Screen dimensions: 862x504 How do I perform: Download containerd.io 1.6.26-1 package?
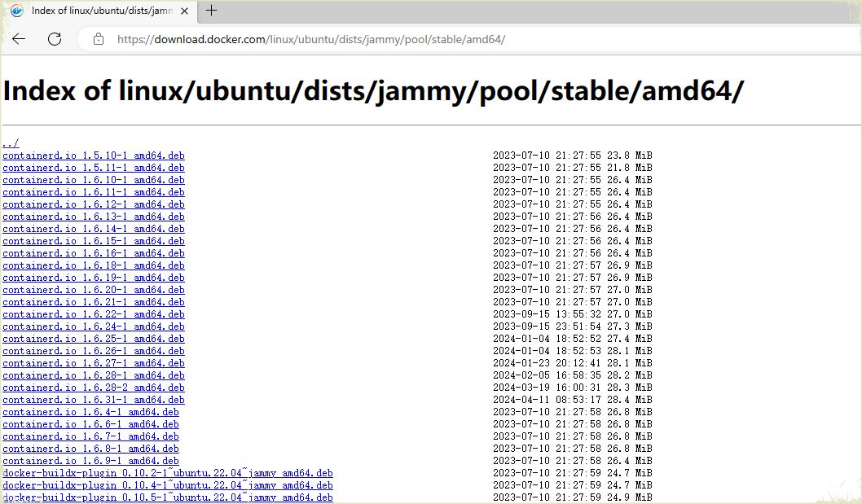click(x=94, y=351)
